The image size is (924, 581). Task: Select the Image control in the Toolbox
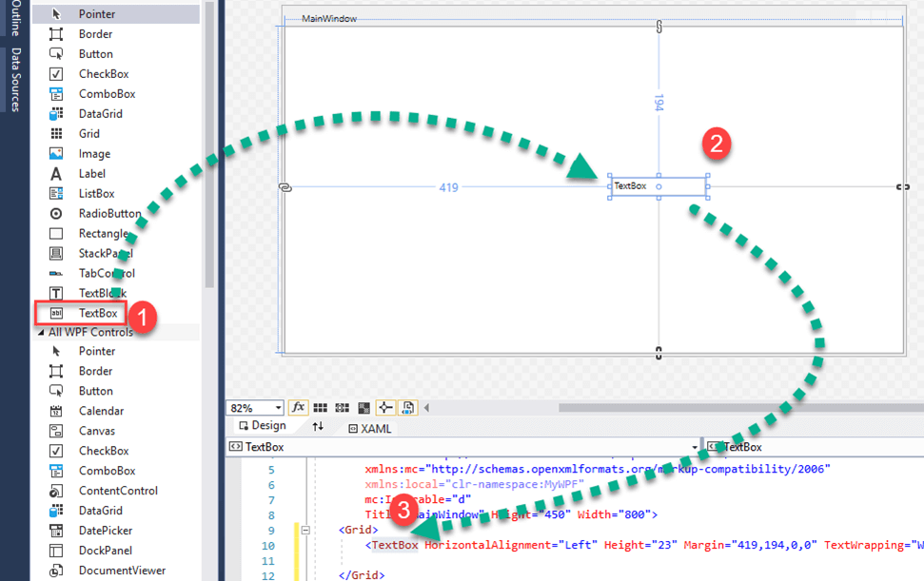coord(95,153)
